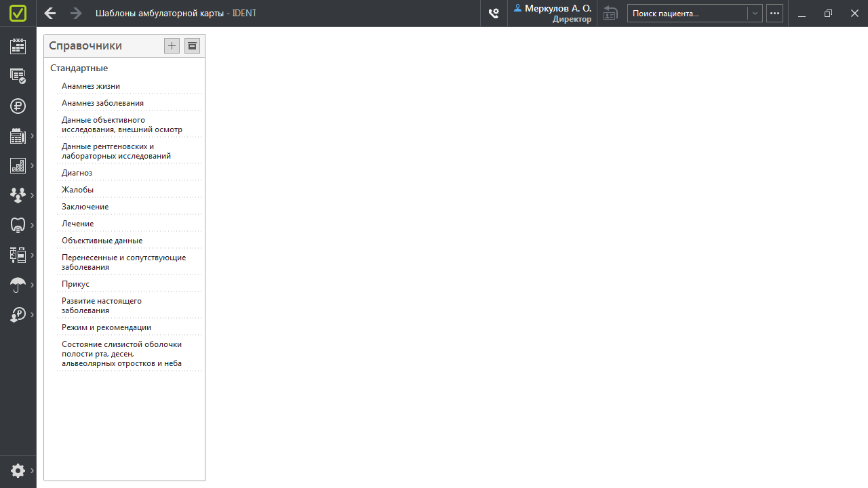Click the ruble payments icon in sidebar
This screenshot has height=488, width=868.
click(x=18, y=106)
